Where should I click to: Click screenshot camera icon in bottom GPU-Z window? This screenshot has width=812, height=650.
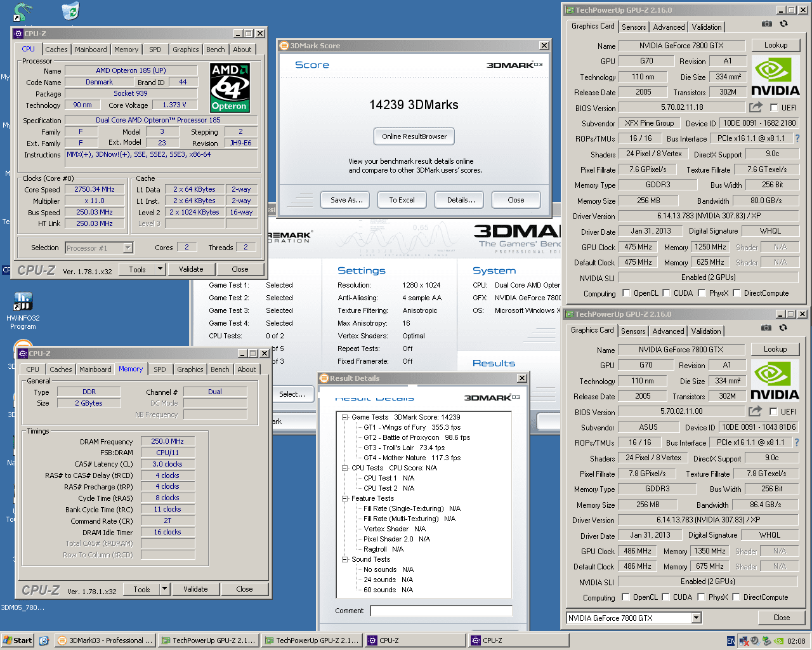tap(766, 328)
